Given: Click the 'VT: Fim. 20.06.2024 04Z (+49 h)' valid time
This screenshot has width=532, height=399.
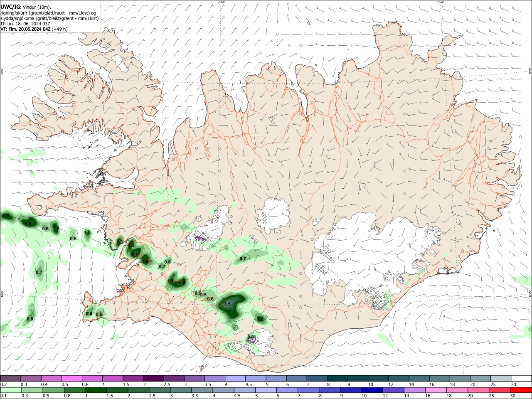Looking at the screenshot, I should pos(34,29).
